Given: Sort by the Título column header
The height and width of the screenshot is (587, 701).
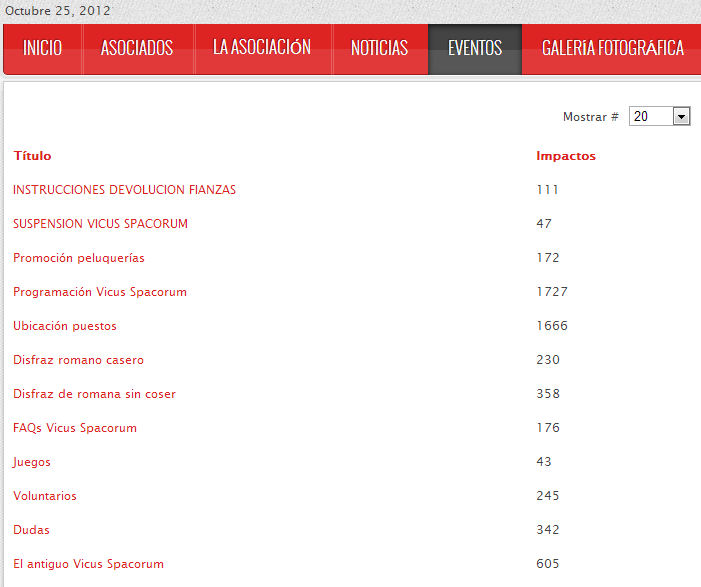Looking at the screenshot, I should click(32, 156).
